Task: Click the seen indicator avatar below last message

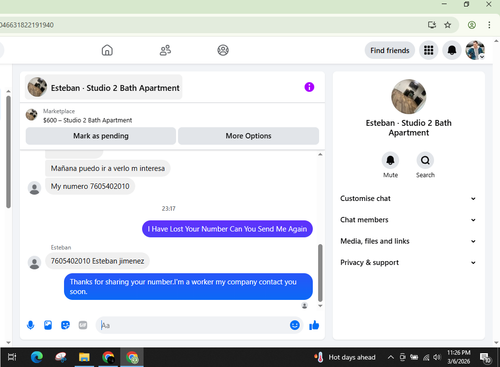Action: tap(304, 305)
